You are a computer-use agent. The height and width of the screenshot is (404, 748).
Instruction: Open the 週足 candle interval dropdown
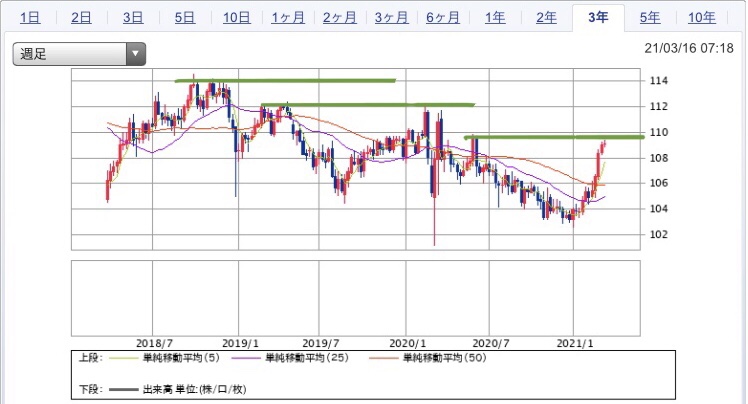tap(79, 54)
